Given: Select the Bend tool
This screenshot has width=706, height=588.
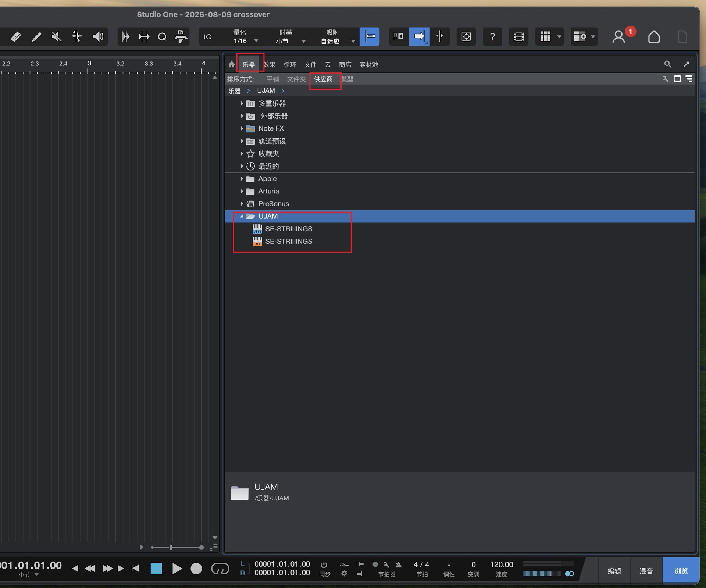Looking at the screenshot, I should [77, 36].
